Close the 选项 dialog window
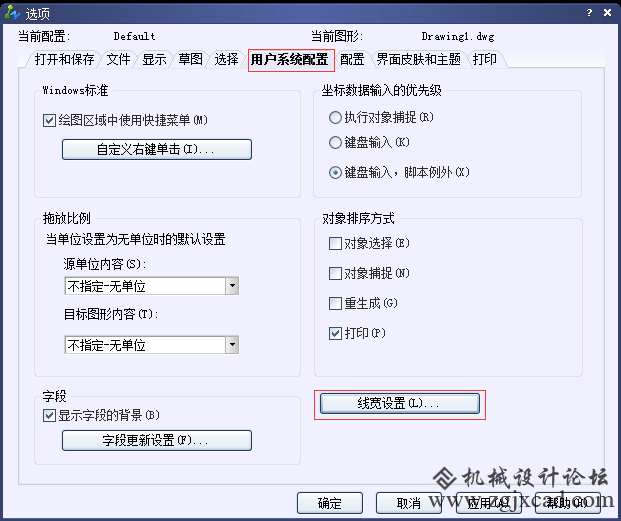621x521 pixels. point(607,13)
